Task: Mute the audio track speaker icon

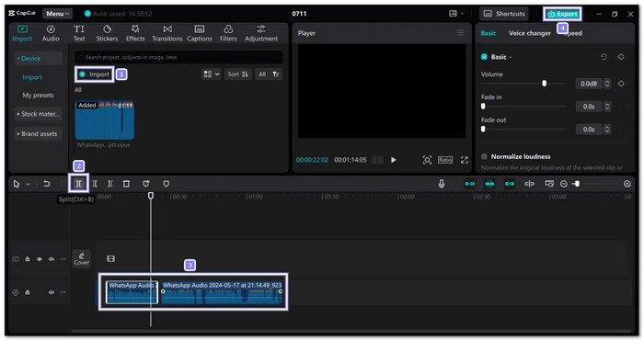Action: click(x=52, y=292)
